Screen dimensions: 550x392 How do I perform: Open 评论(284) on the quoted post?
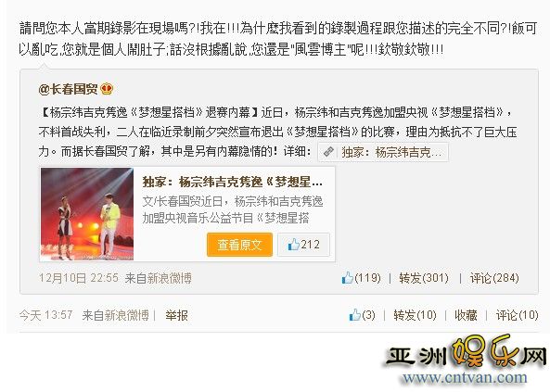click(494, 278)
